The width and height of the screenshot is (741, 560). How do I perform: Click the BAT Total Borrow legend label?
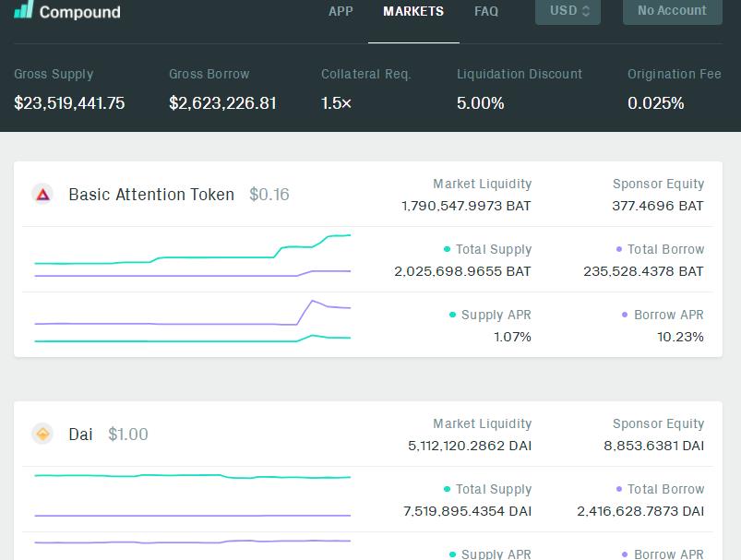[666, 249]
